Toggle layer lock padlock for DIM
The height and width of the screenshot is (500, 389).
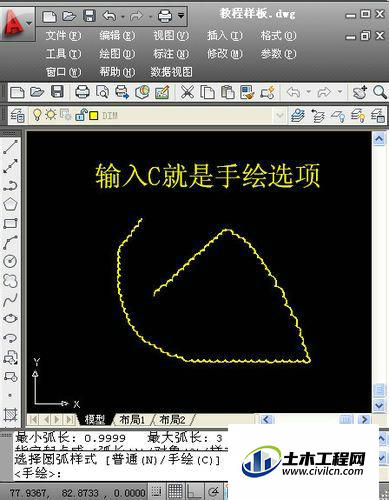pyautogui.click(x=80, y=115)
